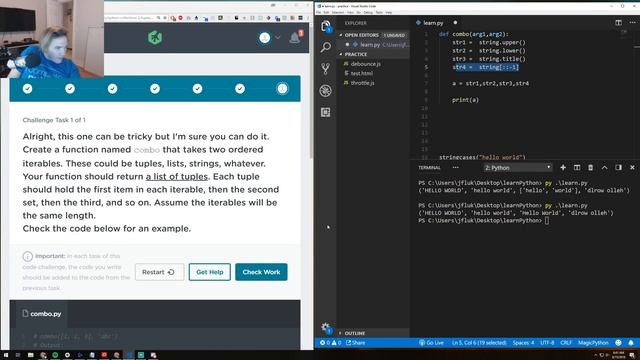Open the Manage gear in activity bar
This screenshot has height=360, width=640.
[325, 327]
